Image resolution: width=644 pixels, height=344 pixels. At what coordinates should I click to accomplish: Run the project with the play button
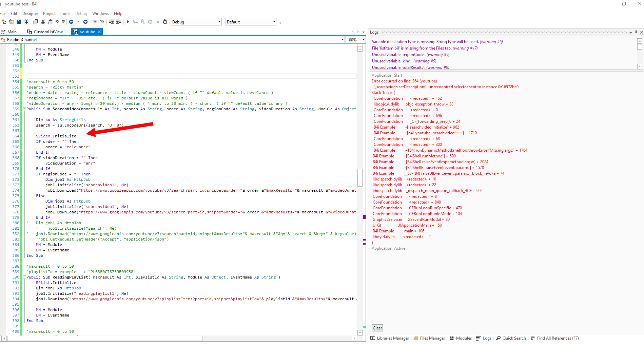pos(128,22)
